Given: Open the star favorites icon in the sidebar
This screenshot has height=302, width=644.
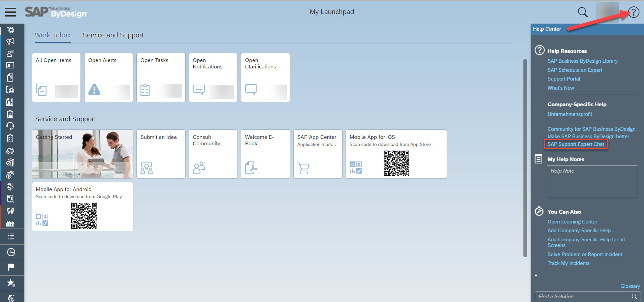Looking at the screenshot, I should pyautogui.click(x=11, y=283).
